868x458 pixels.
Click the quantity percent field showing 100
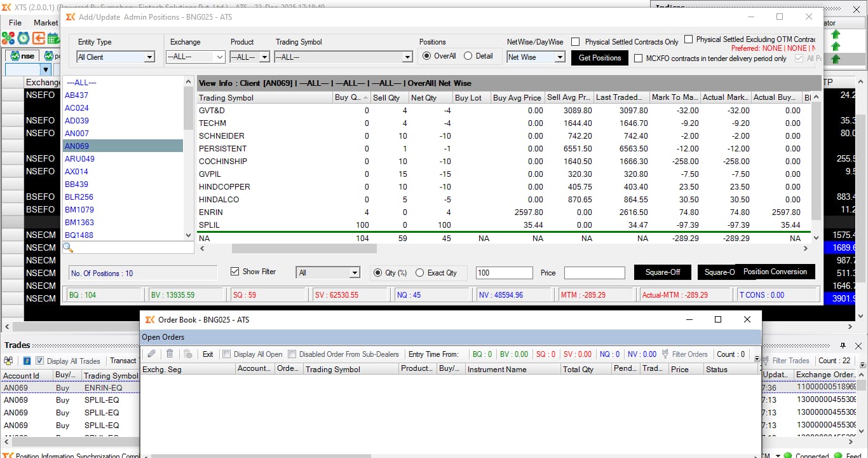tap(504, 273)
